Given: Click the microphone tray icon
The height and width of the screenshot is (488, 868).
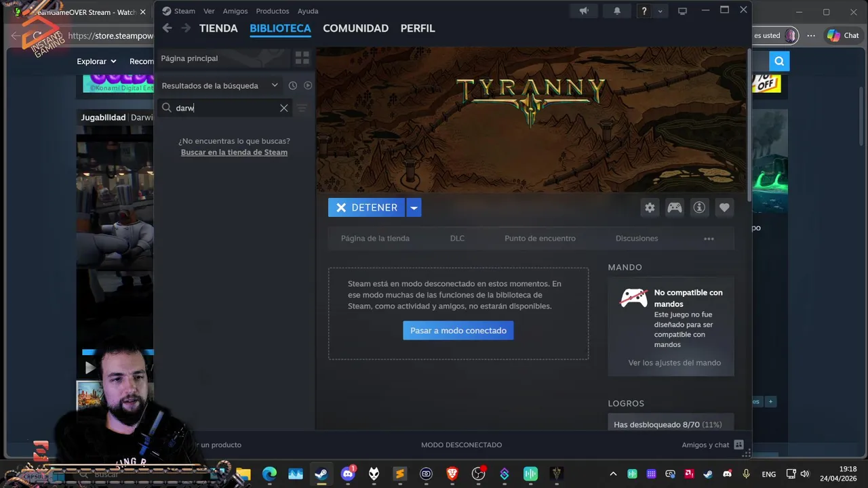Looking at the screenshot, I should (x=746, y=474).
